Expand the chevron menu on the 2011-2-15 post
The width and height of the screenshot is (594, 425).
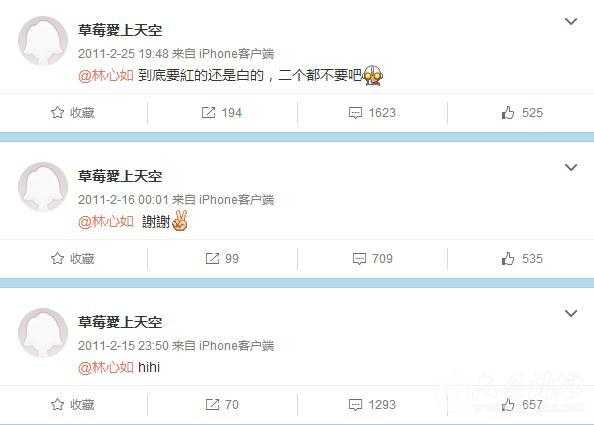[x=571, y=313]
